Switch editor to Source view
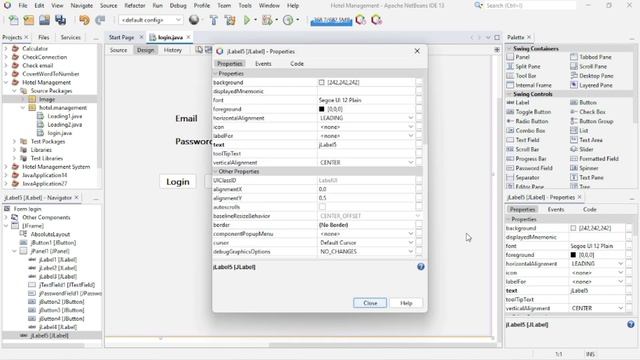 (x=118, y=50)
